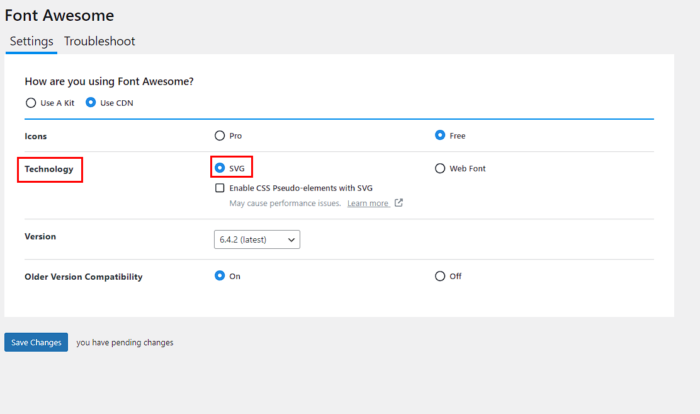Select the Use A Kit option
Image resolution: width=700 pixels, height=414 pixels.
click(x=31, y=103)
